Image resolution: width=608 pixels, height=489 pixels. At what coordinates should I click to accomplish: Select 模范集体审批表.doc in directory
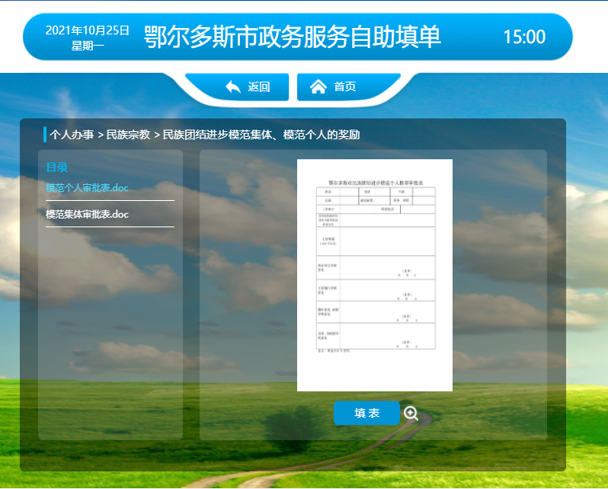(x=87, y=214)
